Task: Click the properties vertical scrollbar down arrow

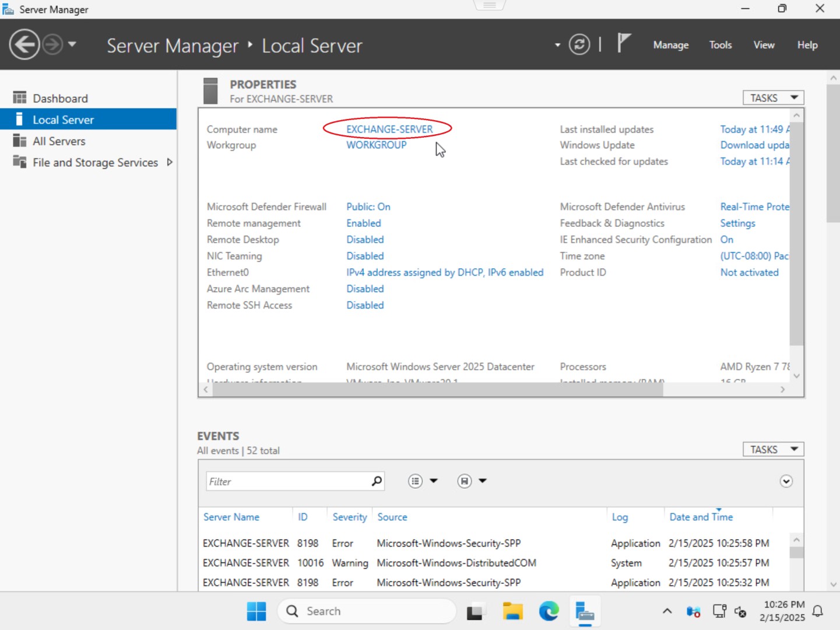Action: pyautogui.click(x=797, y=376)
